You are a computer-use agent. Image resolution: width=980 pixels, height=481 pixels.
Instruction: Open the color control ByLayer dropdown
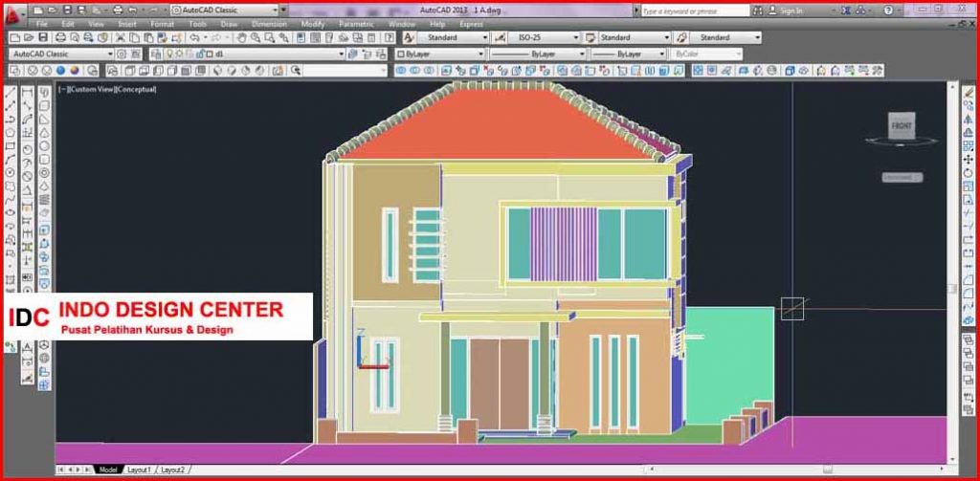[x=440, y=55]
